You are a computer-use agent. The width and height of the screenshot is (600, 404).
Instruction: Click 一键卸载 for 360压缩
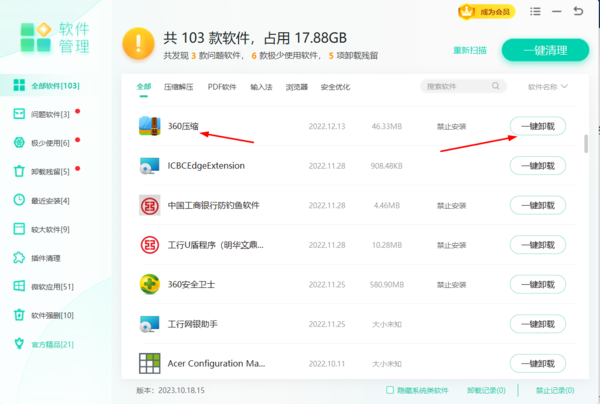538,126
